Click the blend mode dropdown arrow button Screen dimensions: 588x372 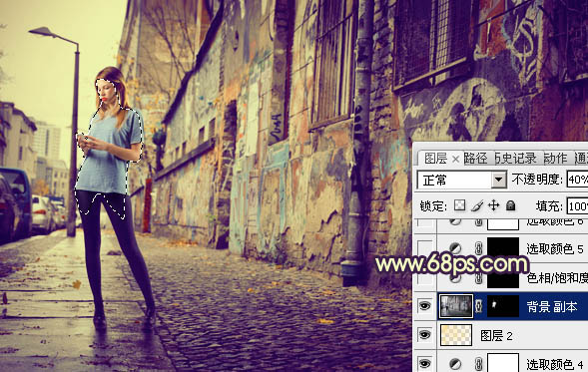pyautogui.click(x=499, y=180)
